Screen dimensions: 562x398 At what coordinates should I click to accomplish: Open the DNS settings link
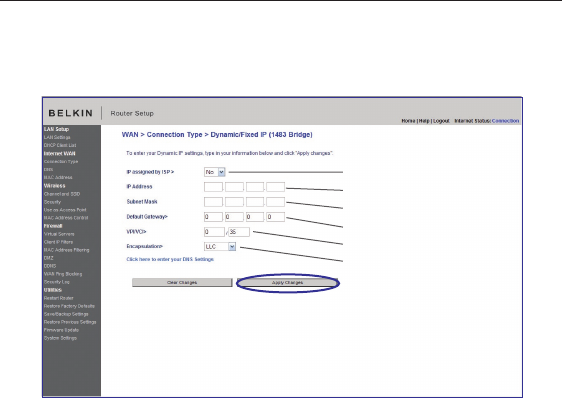(x=170, y=259)
